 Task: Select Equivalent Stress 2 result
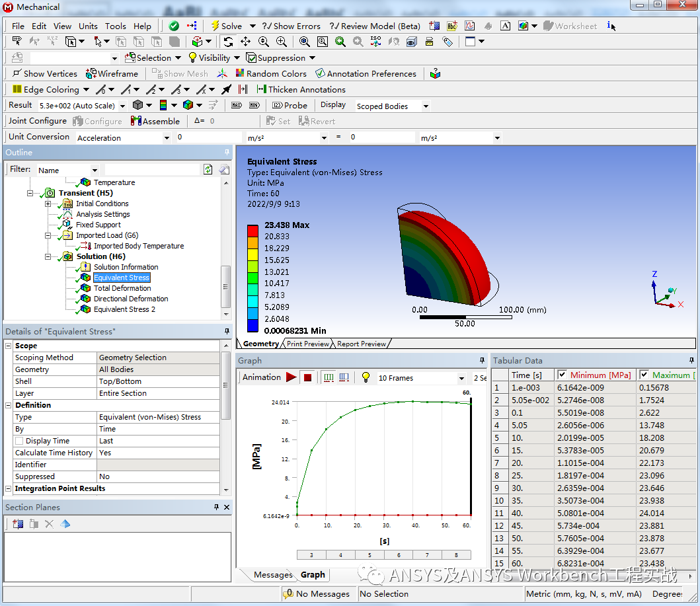124,309
